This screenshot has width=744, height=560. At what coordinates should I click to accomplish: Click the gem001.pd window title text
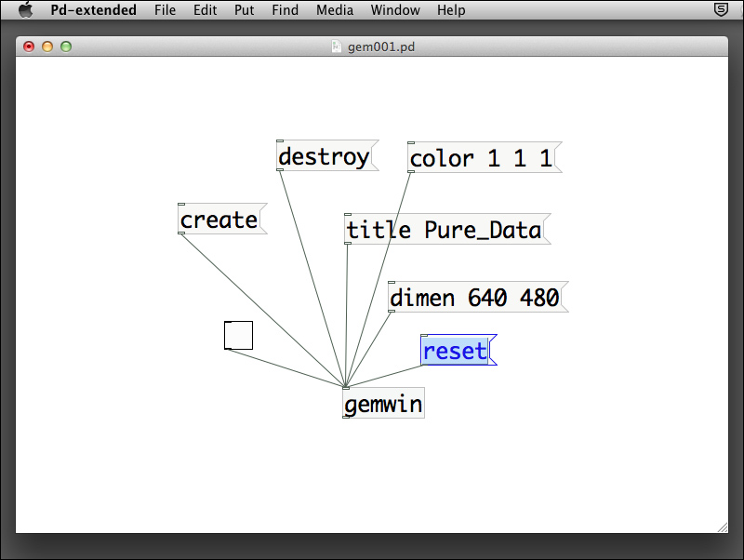(x=381, y=47)
